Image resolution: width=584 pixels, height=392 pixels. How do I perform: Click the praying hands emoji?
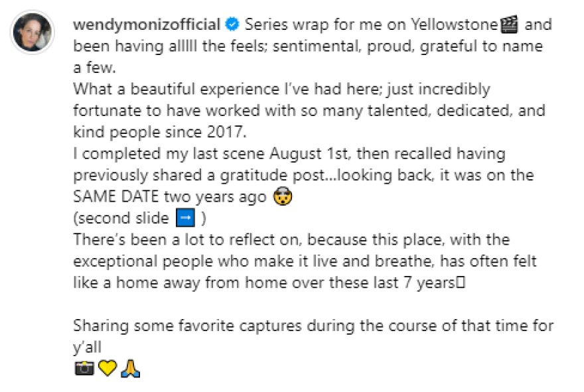tap(129, 368)
